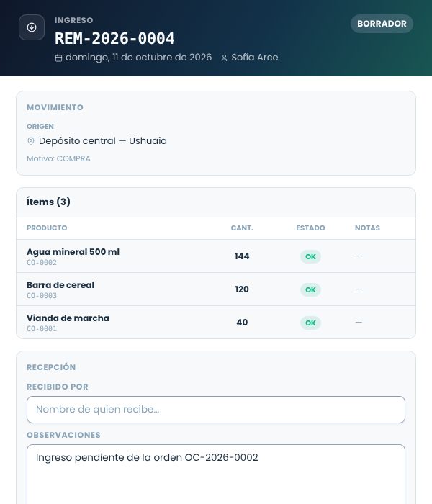Select the Agua mineral 500 ml product
Image resolution: width=432 pixels, height=504 pixels.
[73, 252]
